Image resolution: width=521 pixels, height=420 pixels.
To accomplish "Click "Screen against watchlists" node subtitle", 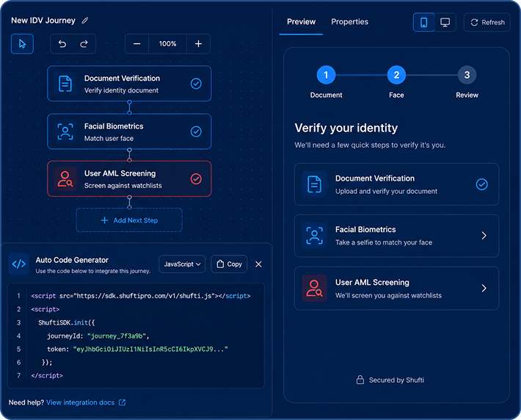I will pos(123,186).
